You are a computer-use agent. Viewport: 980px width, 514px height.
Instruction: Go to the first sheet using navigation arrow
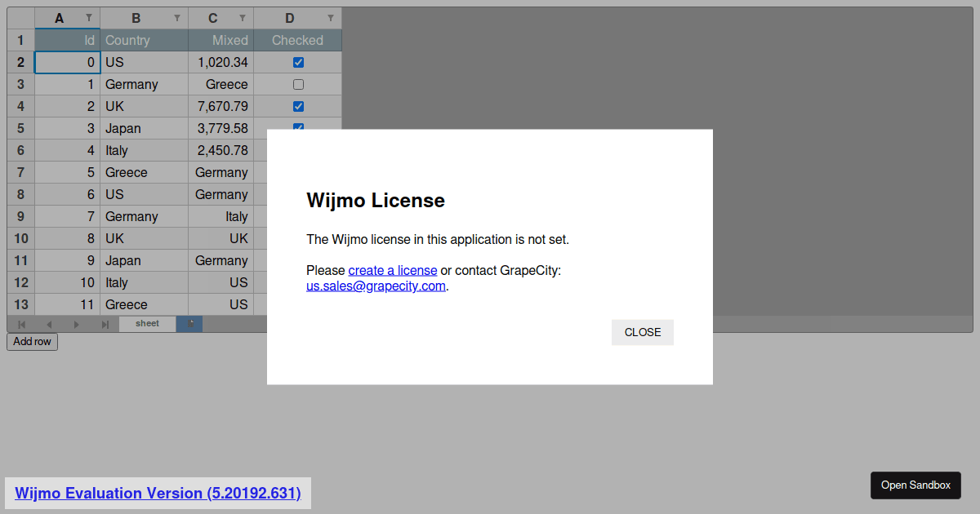[x=22, y=325]
